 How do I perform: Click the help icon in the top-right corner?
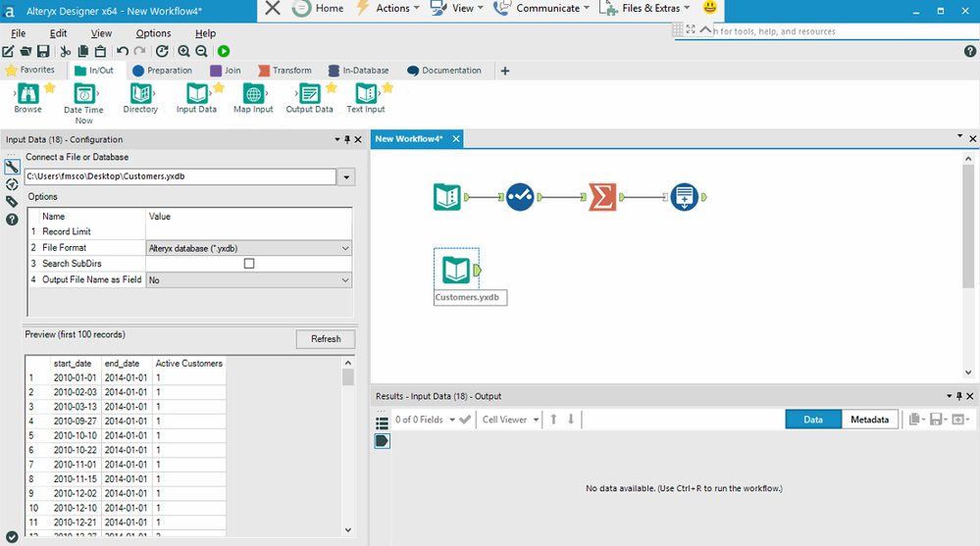970,51
